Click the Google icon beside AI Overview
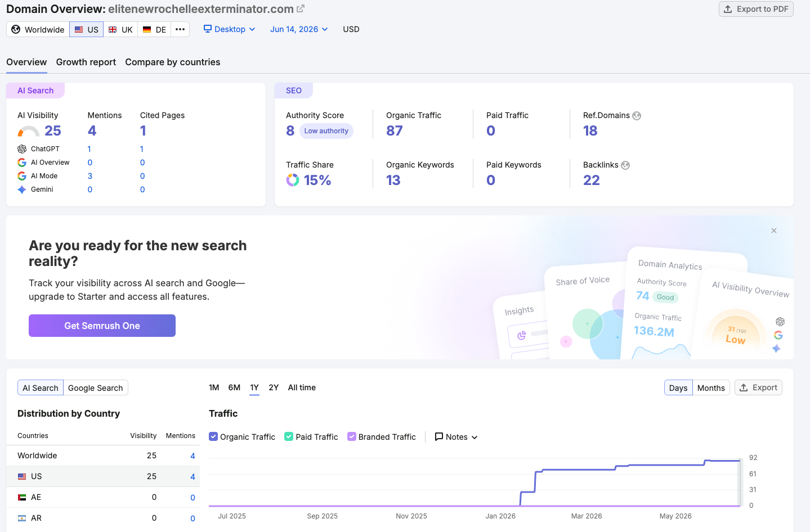 22,163
